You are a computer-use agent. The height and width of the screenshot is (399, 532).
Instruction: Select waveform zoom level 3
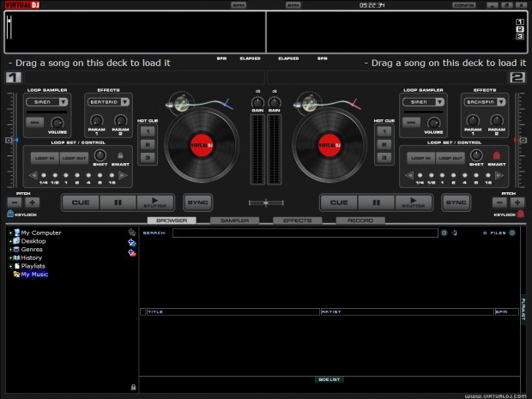tap(519, 36)
